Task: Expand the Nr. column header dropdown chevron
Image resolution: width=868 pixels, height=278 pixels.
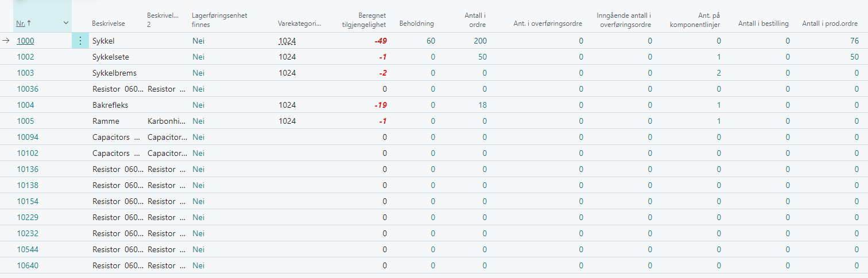Action: (x=66, y=23)
